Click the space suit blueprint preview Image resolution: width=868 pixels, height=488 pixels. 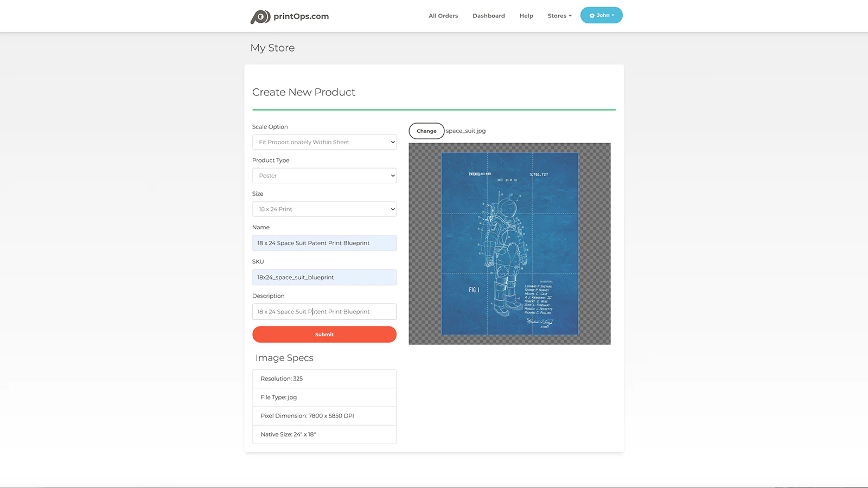point(509,244)
